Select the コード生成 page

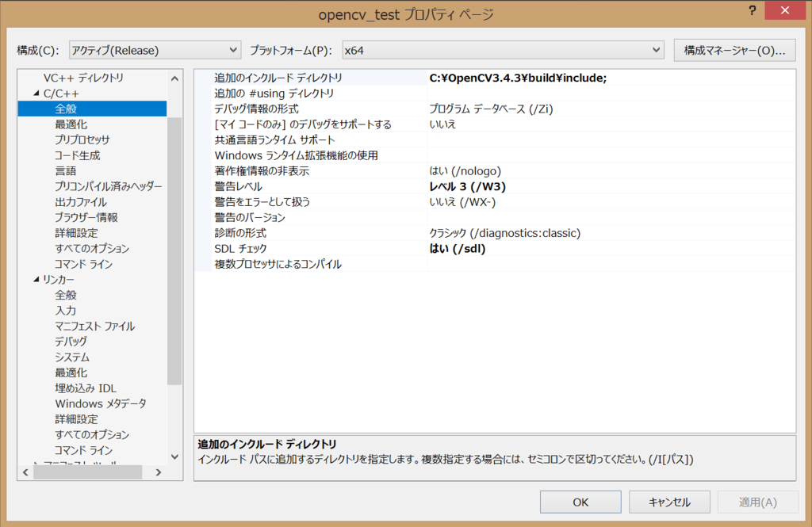pyautogui.click(x=73, y=155)
